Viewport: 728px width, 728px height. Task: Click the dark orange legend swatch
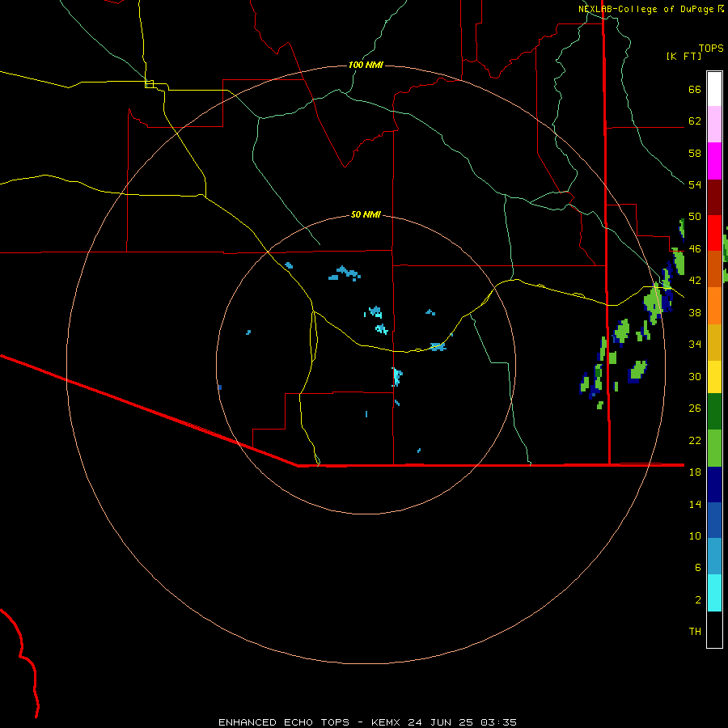[x=714, y=269]
